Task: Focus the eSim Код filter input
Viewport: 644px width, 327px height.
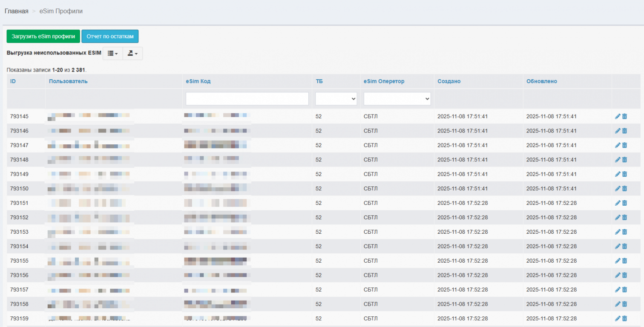Action: point(247,99)
